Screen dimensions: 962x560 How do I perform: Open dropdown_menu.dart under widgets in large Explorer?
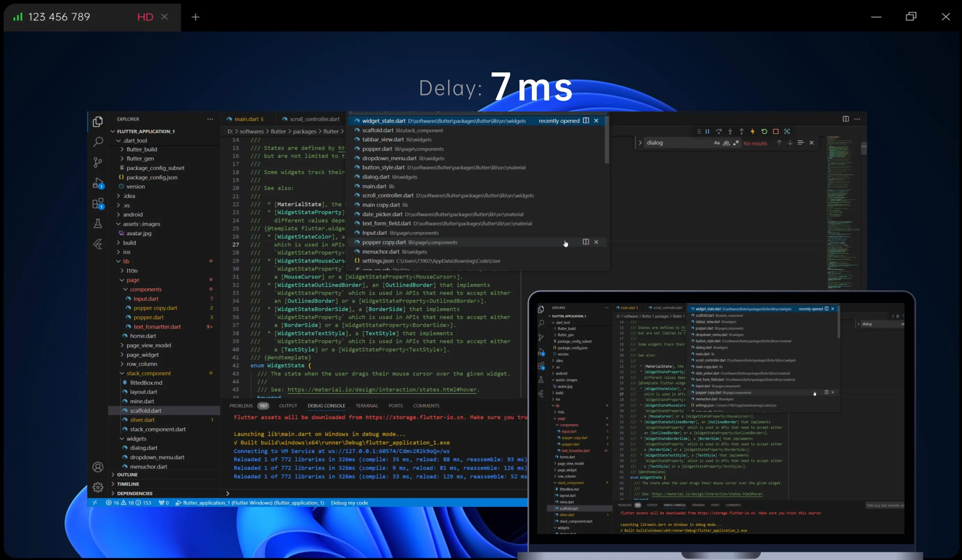point(157,457)
